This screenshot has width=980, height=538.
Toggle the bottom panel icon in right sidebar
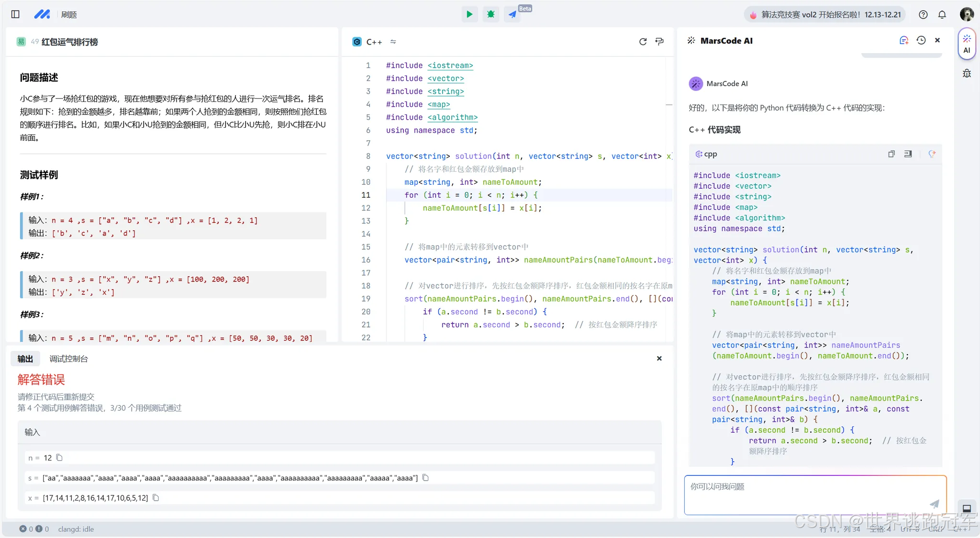click(967, 508)
